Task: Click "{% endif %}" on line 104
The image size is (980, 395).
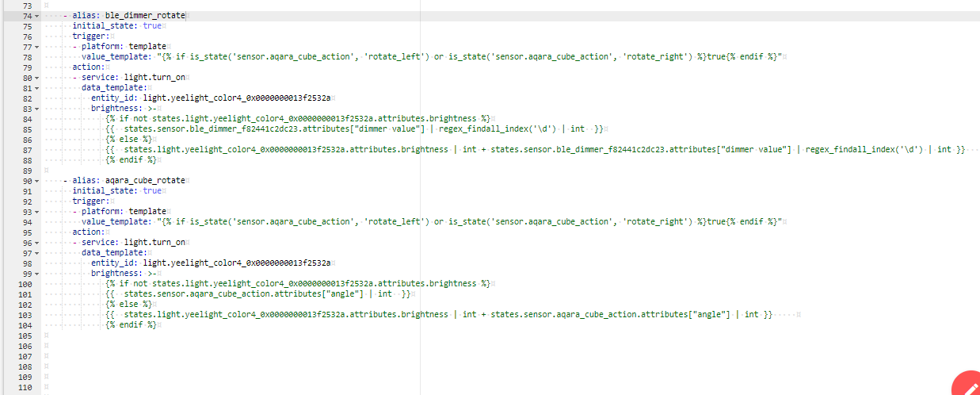Action: pyautogui.click(x=132, y=325)
